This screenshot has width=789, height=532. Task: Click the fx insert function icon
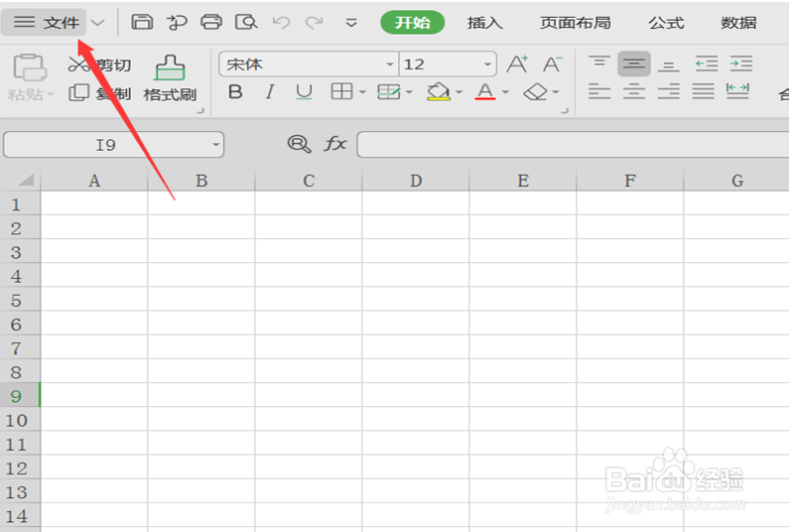(335, 145)
